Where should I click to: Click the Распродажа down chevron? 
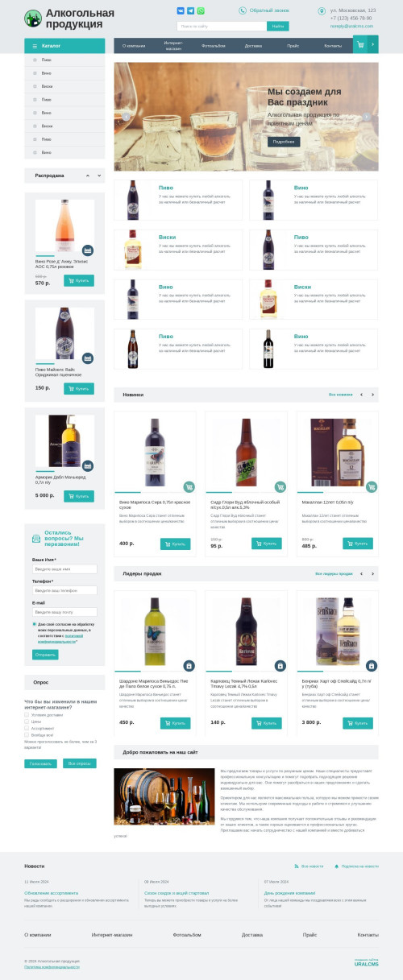[x=99, y=176]
